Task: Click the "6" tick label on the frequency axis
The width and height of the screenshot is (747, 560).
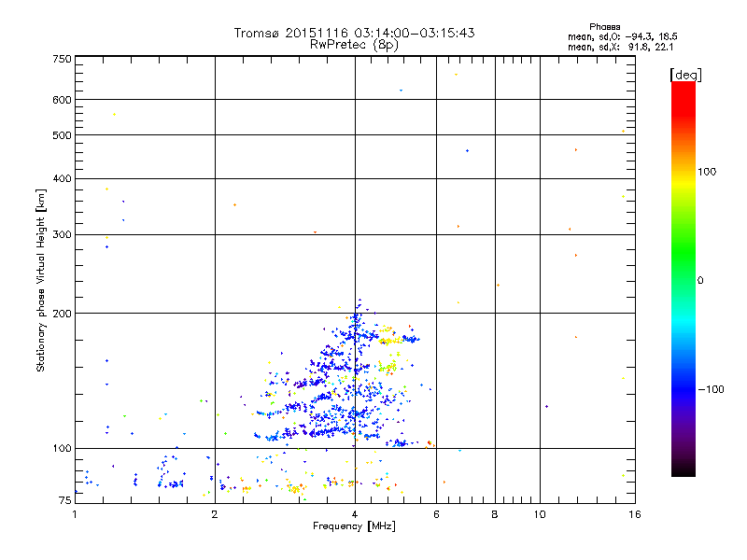Action: click(x=436, y=514)
